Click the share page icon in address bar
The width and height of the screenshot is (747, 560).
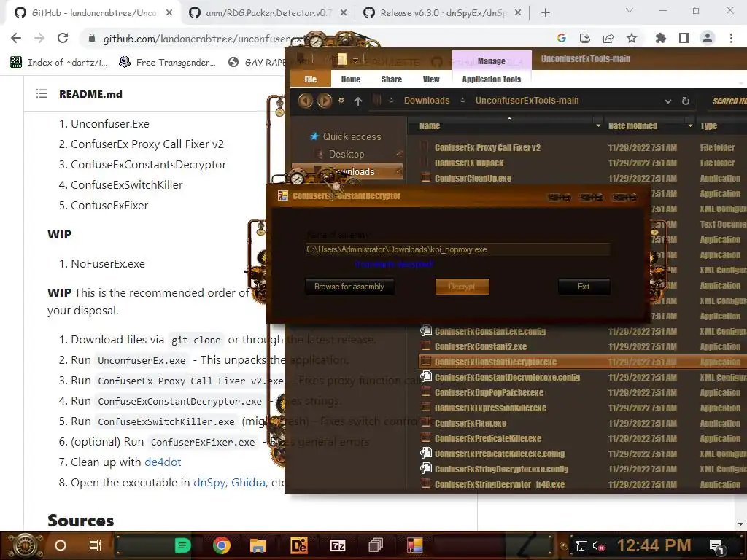coord(608,38)
